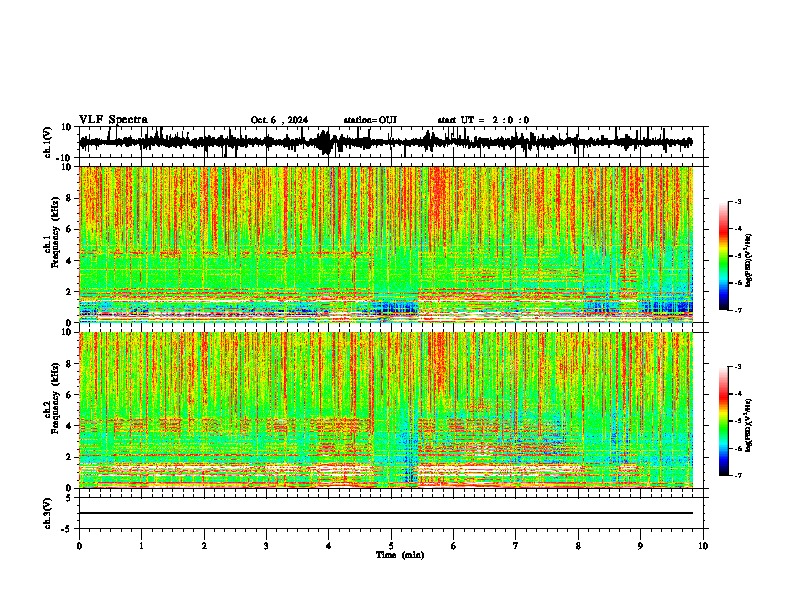Click the "8" kHz tick on ch.1 spectrogram

(x=70, y=198)
